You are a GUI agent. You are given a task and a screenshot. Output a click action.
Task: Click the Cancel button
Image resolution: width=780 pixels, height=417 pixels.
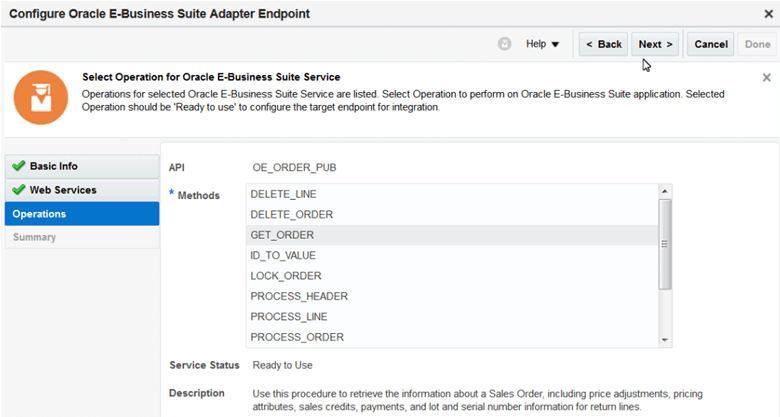point(711,44)
